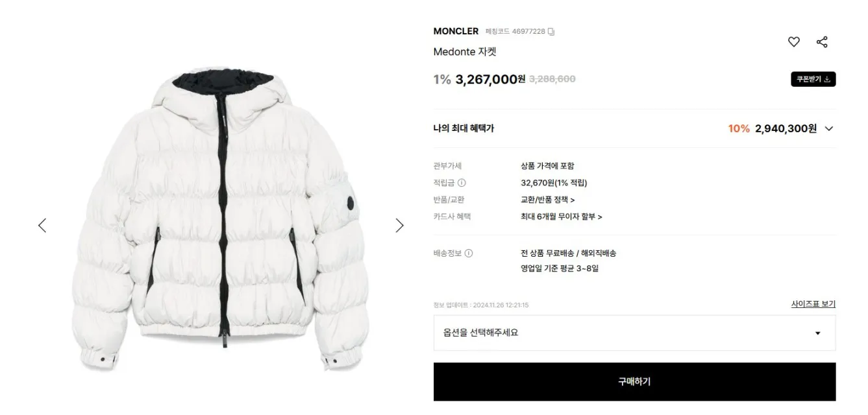Click the 쿠폰받기 coupon button
Screen dimensions: 868x415
coord(813,79)
